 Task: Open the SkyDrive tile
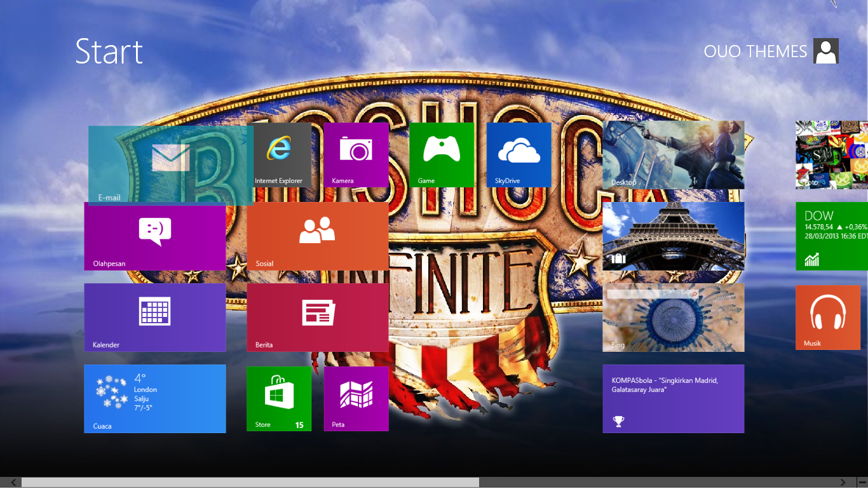[519, 155]
